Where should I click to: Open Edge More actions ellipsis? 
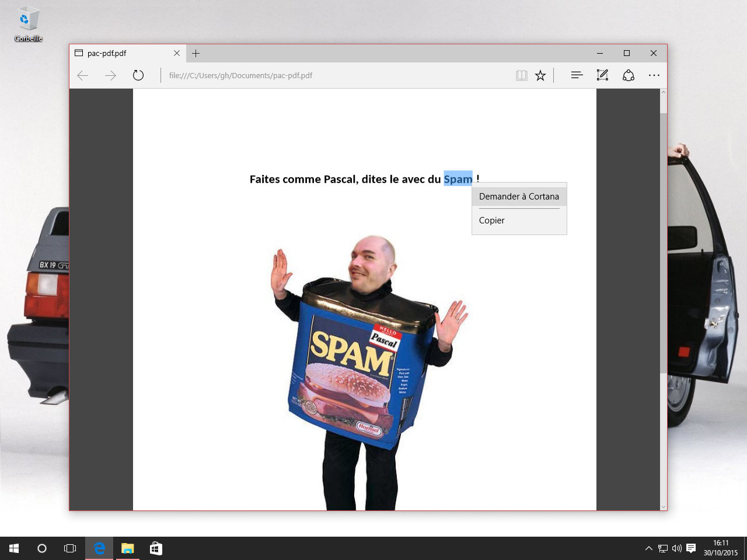654,75
